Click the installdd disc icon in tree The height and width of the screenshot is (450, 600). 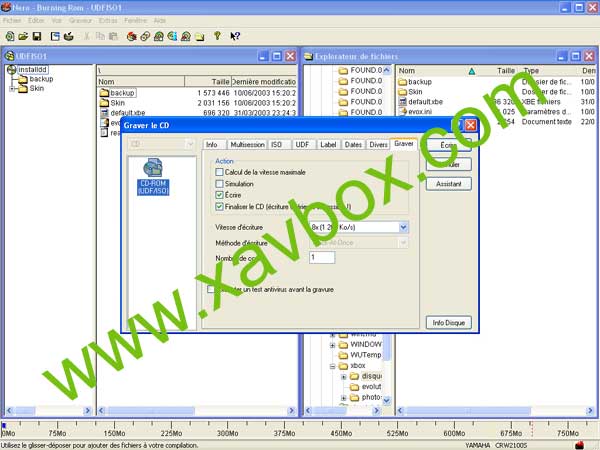pyautogui.click(x=11, y=70)
